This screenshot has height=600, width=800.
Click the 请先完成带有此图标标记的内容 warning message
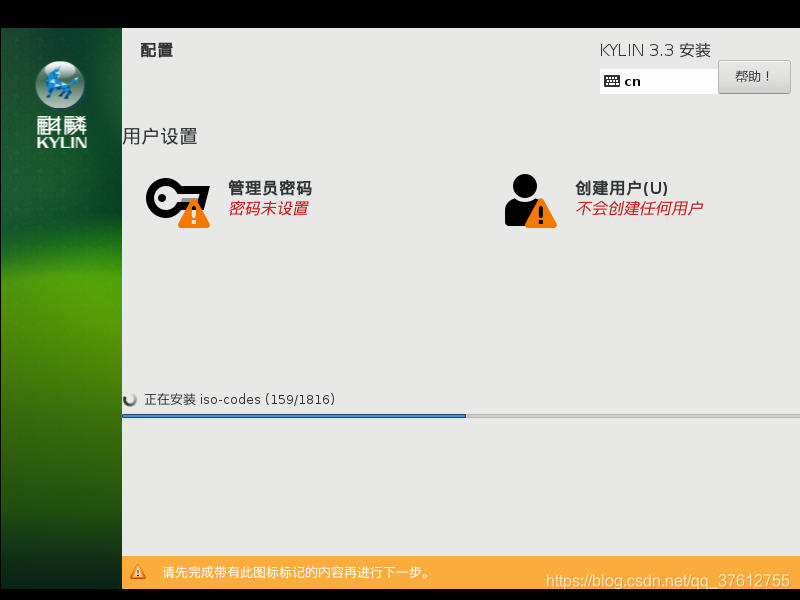click(296, 572)
